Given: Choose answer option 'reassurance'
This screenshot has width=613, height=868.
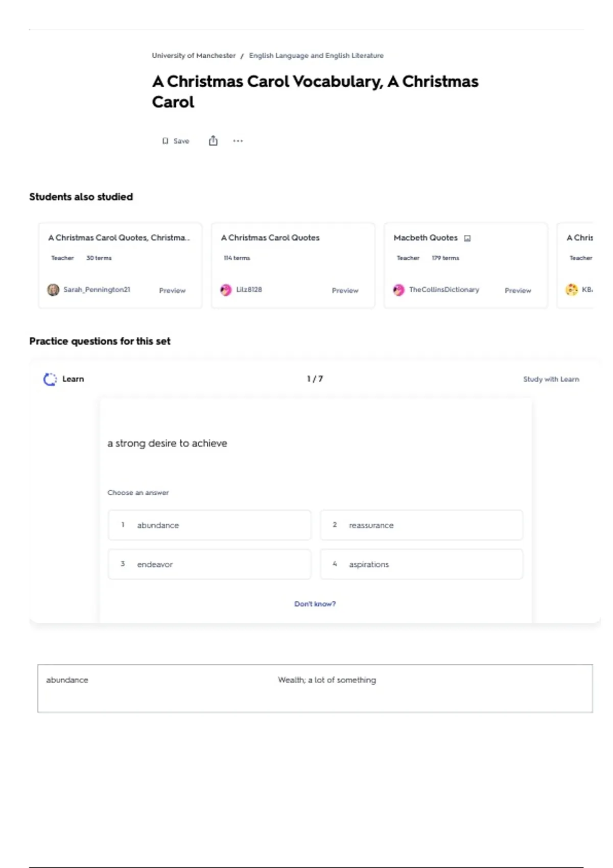Looking at the screenshot, I should (421, 525).
